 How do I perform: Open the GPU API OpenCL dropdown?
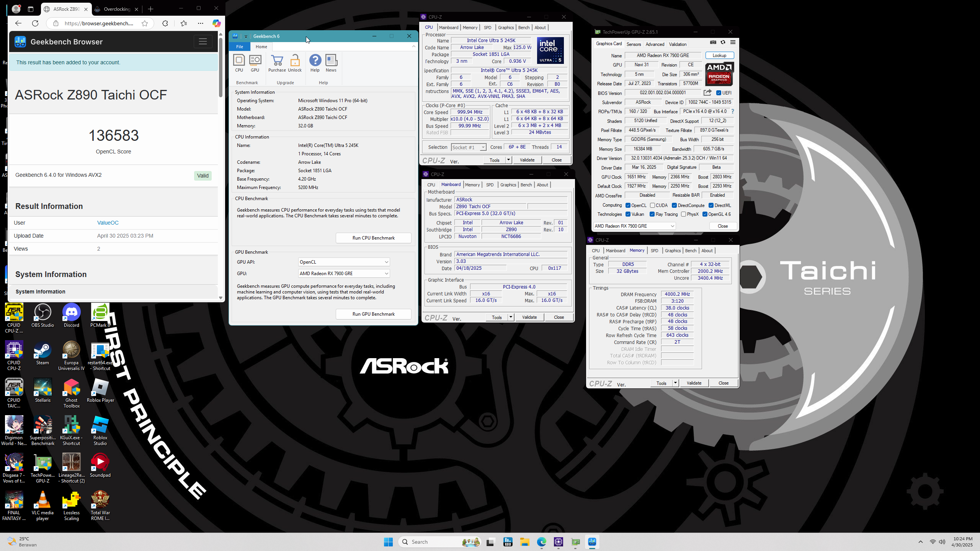point(344,262)
